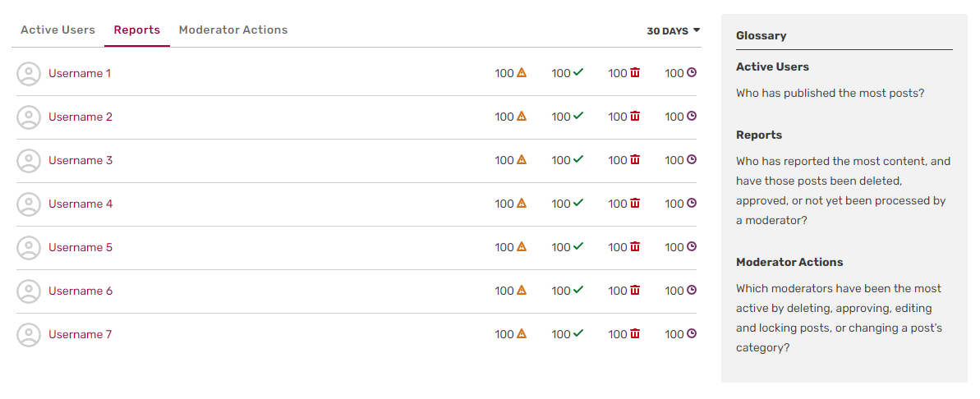Click the avatar icon of Username 2

pos(29,117)
